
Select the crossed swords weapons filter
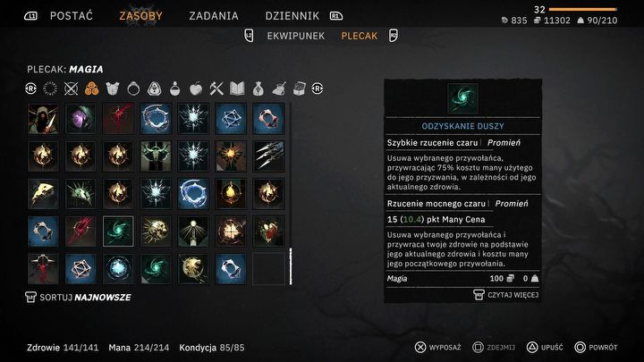[71, 88]
